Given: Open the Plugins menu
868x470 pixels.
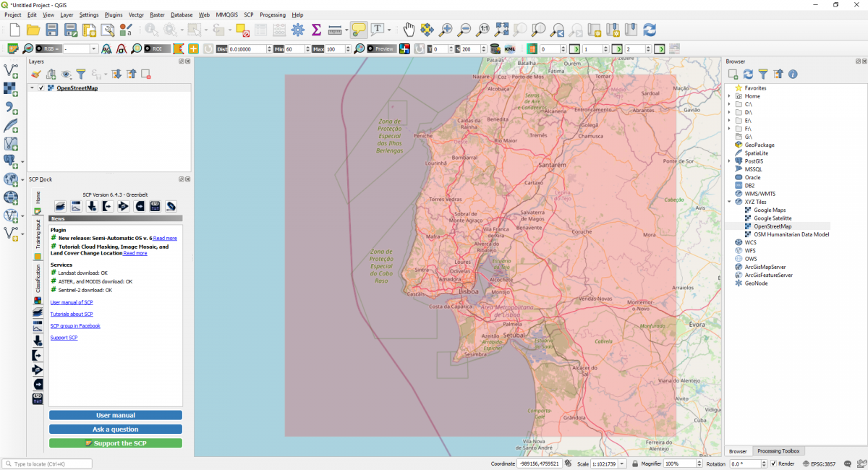Looking at the screenshot, I should pos(114,14).
